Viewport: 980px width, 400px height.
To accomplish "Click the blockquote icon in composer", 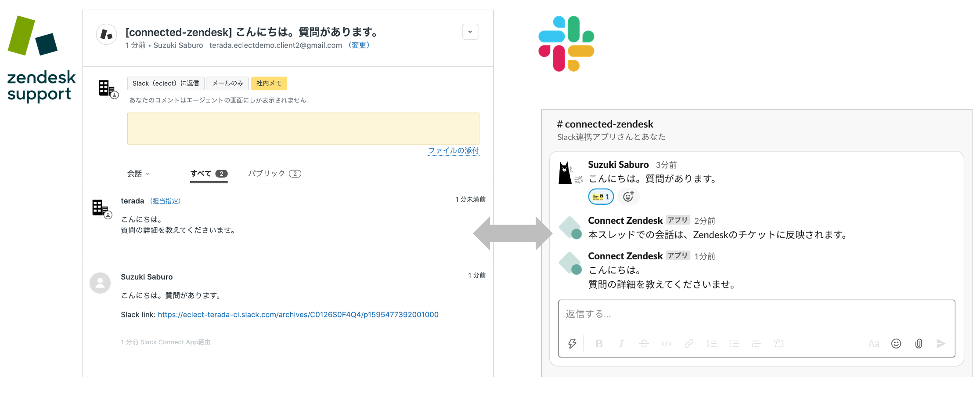I will (x=756, y=344).
